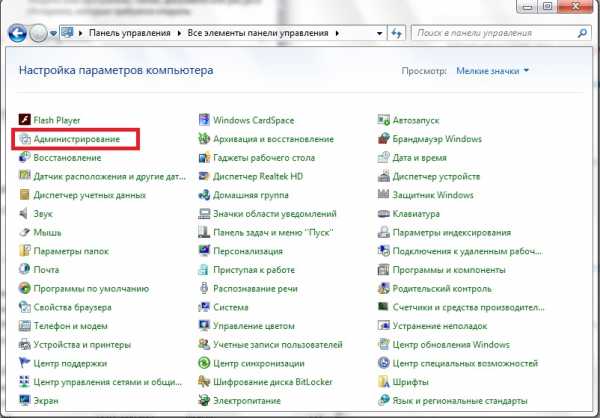The width and height of the screenshot is (600, 418).
Task: Open Центр синхронизации link
Action: click(259, 363)
